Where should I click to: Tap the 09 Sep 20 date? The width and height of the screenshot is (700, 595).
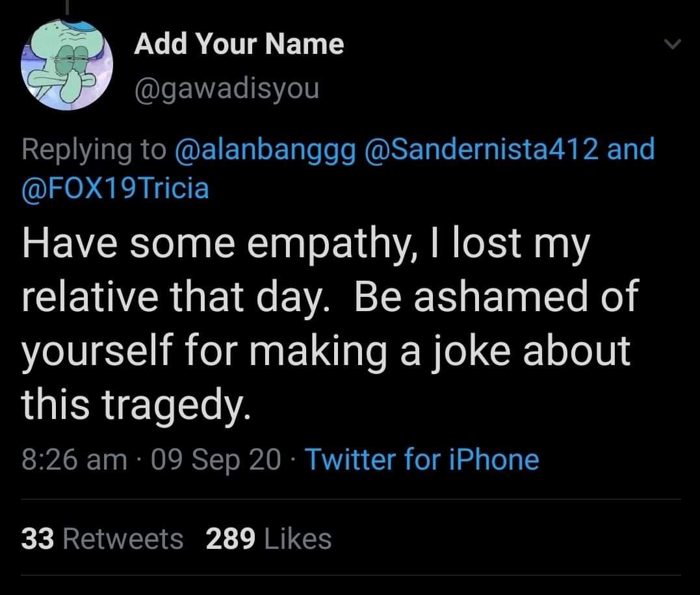pyautogui.click(x=216, y=460)
